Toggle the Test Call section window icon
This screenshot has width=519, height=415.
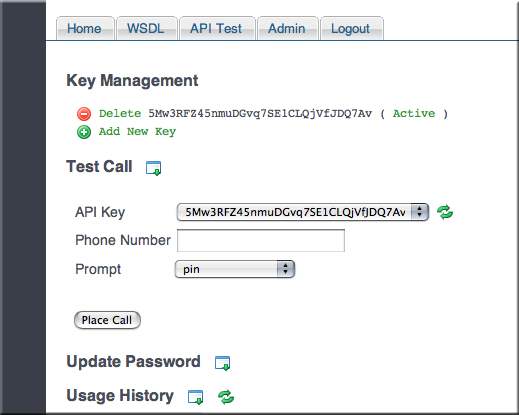click(154, 168)
